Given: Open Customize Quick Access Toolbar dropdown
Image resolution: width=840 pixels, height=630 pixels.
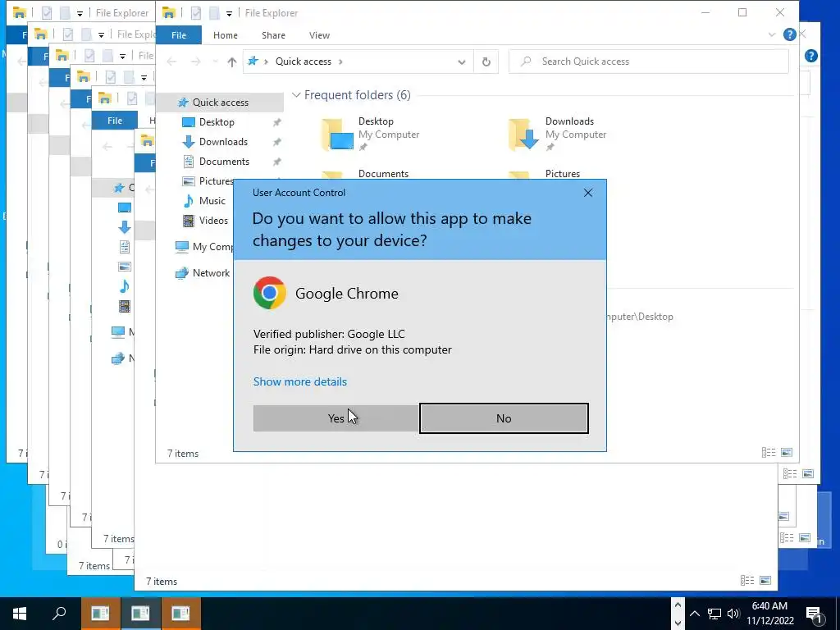Looking at the screenshot, I should (229, 13).
